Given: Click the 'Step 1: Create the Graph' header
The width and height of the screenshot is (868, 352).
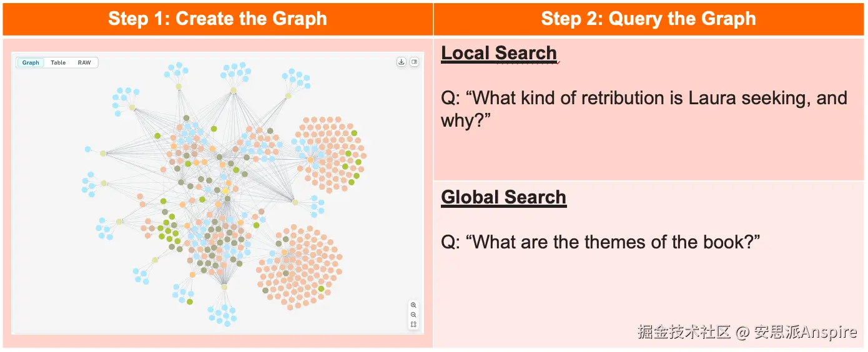Looking at the screenshot, I should point(217,19).
